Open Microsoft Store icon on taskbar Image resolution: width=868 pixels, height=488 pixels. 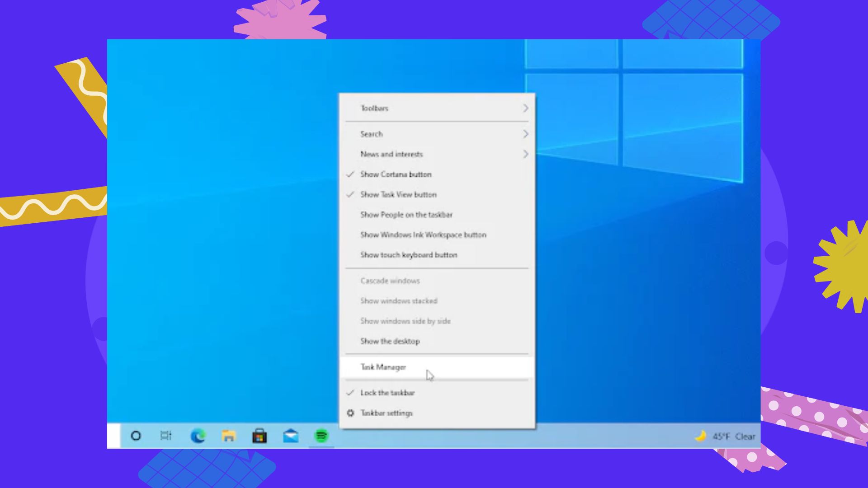click(259, 436)
